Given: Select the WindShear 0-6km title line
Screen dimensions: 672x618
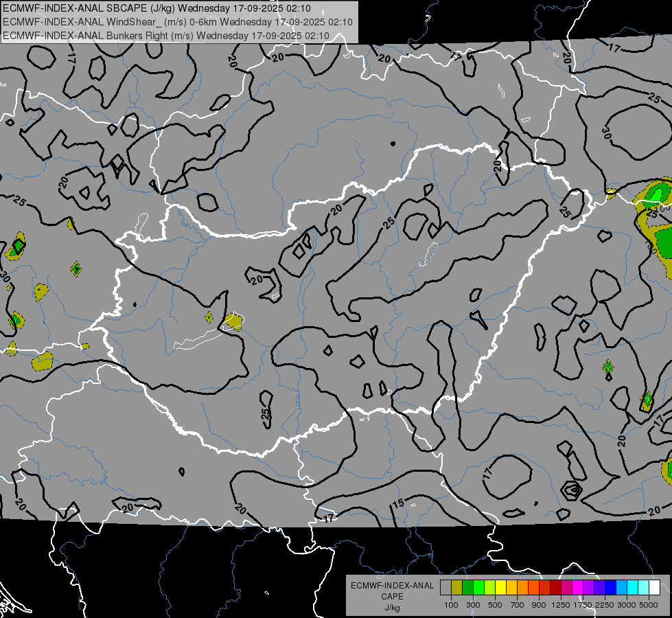Looking at the screenshot, I should [x=178, y=22].
